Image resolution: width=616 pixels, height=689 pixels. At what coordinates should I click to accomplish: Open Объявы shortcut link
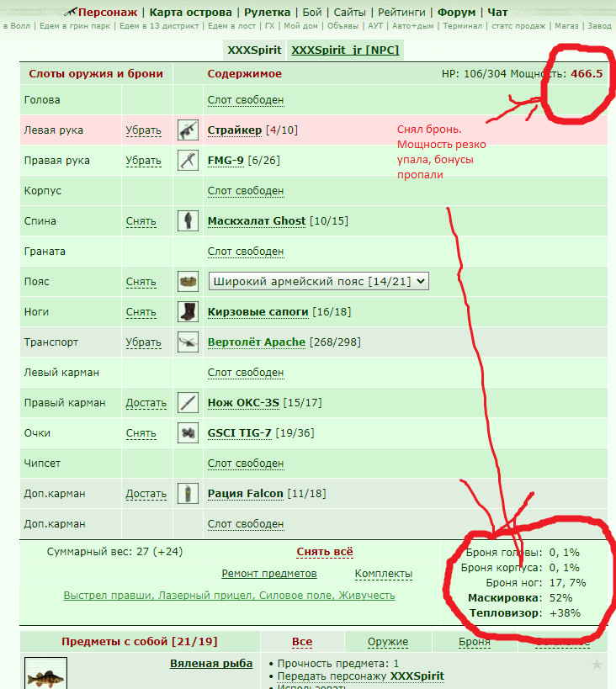[x=343, y=26]
